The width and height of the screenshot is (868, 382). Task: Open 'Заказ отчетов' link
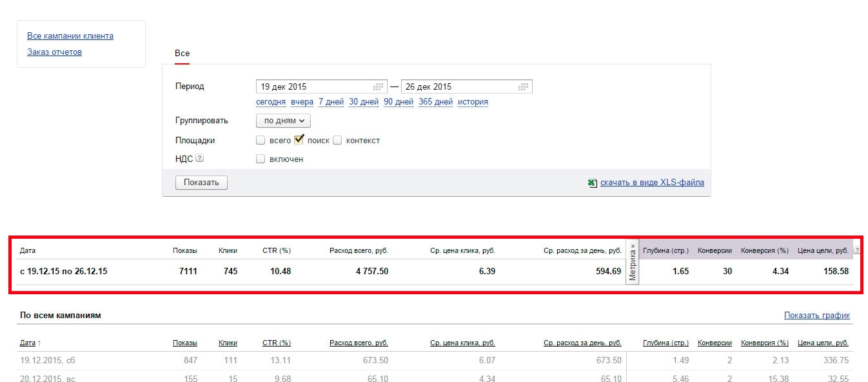click(x=54, y=52)
